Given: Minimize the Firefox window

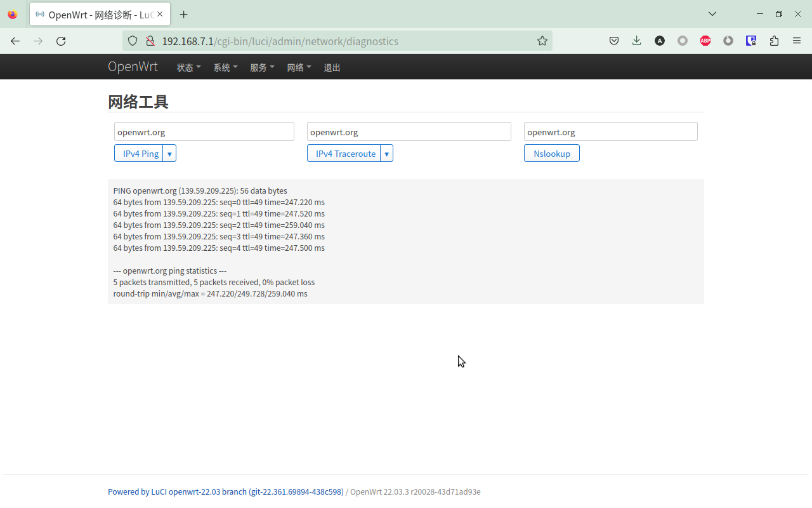Looking at the screenshot, I should point(760,14).
